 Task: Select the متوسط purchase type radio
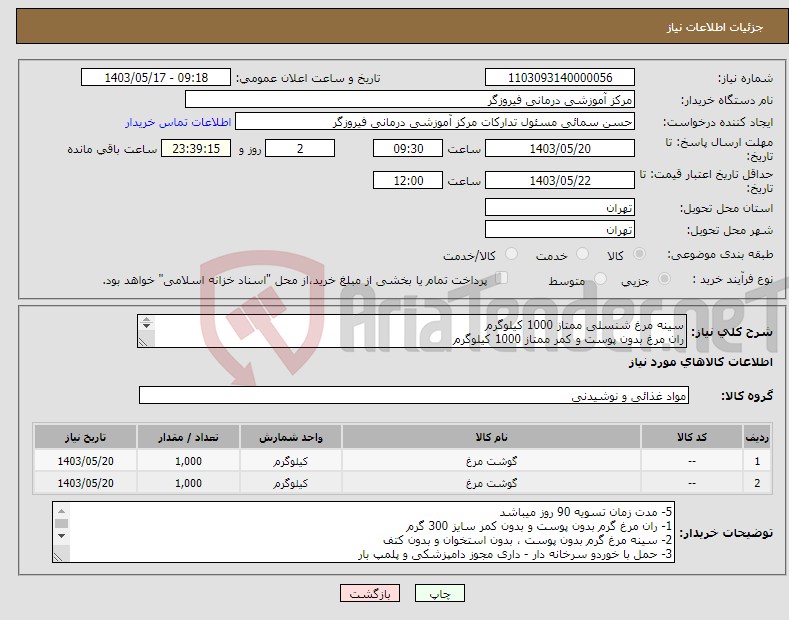click(x=600, y=278)
